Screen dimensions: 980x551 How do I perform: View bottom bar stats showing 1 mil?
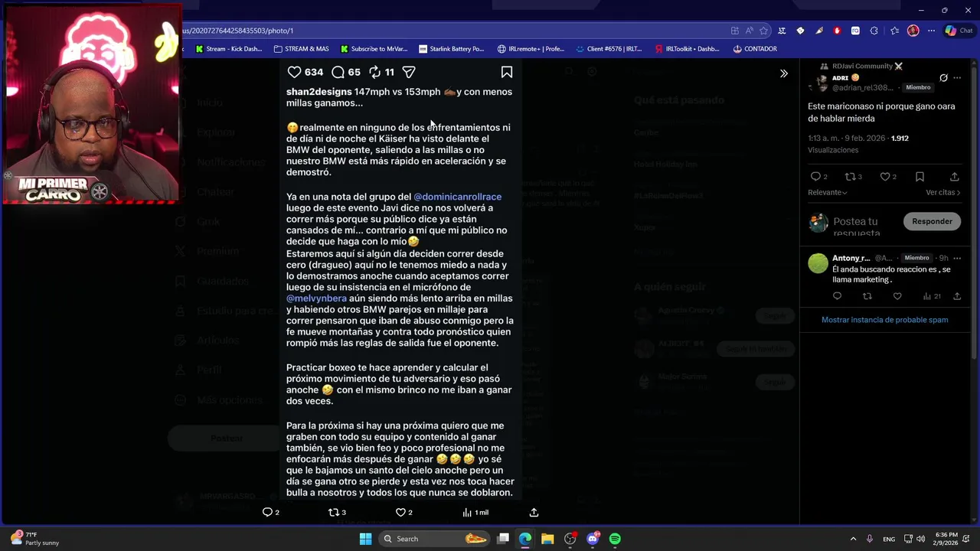coord(475,512)
